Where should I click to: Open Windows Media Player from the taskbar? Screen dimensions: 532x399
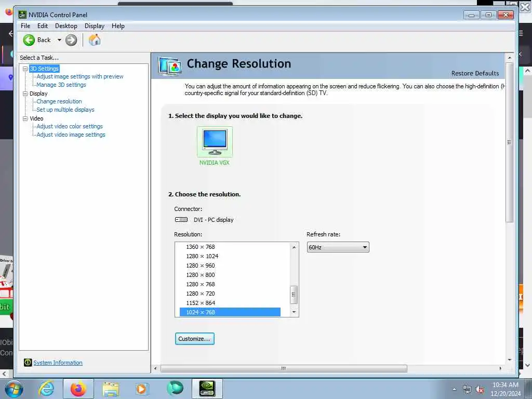coord(142,389)
